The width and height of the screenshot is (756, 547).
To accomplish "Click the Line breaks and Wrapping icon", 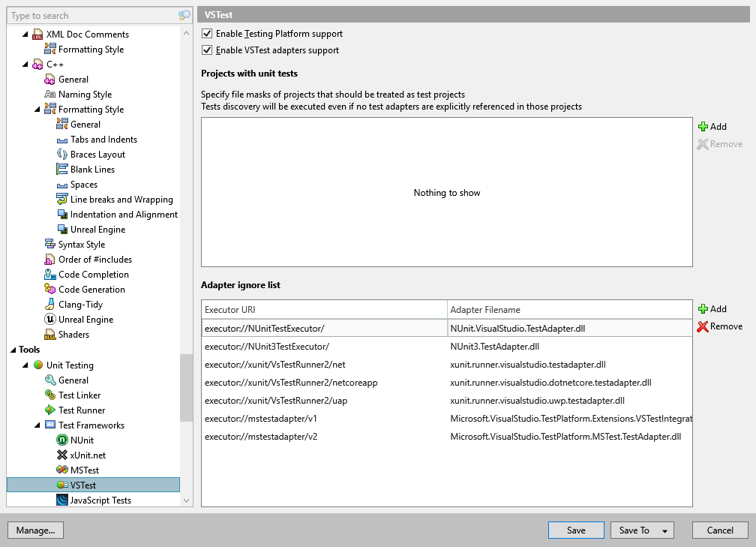I will pos(61,200).
